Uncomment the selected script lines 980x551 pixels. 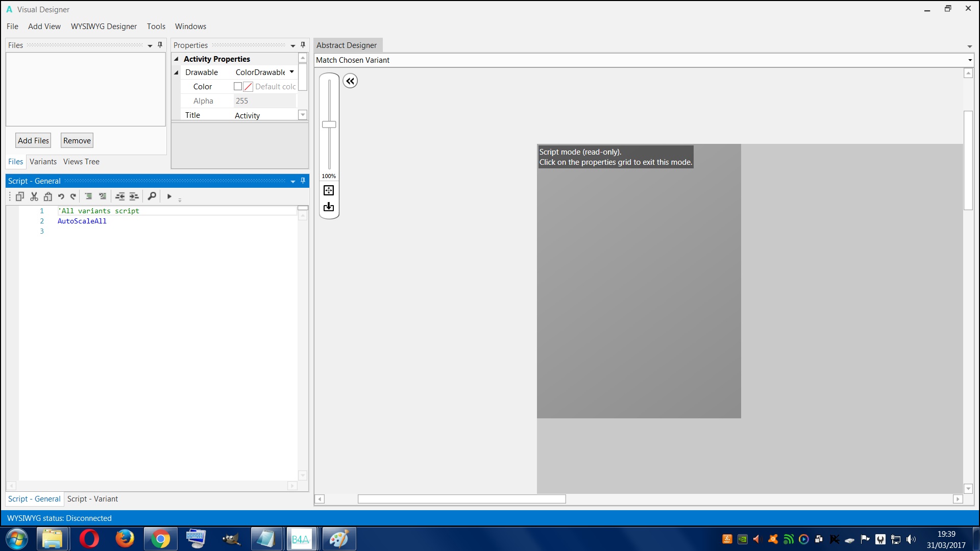103,196
